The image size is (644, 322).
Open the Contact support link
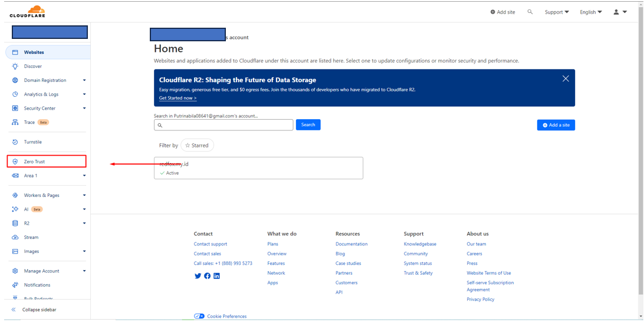coord(211,244)
